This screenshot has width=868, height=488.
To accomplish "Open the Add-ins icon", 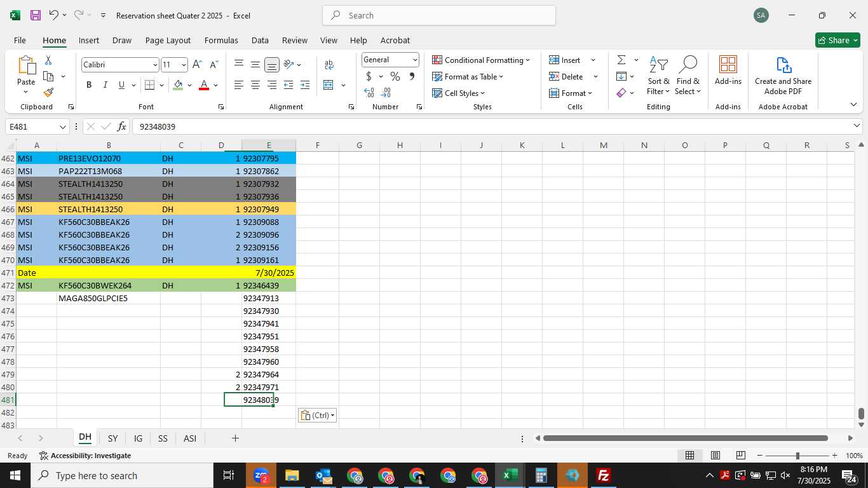I will [x=728, y=71].
